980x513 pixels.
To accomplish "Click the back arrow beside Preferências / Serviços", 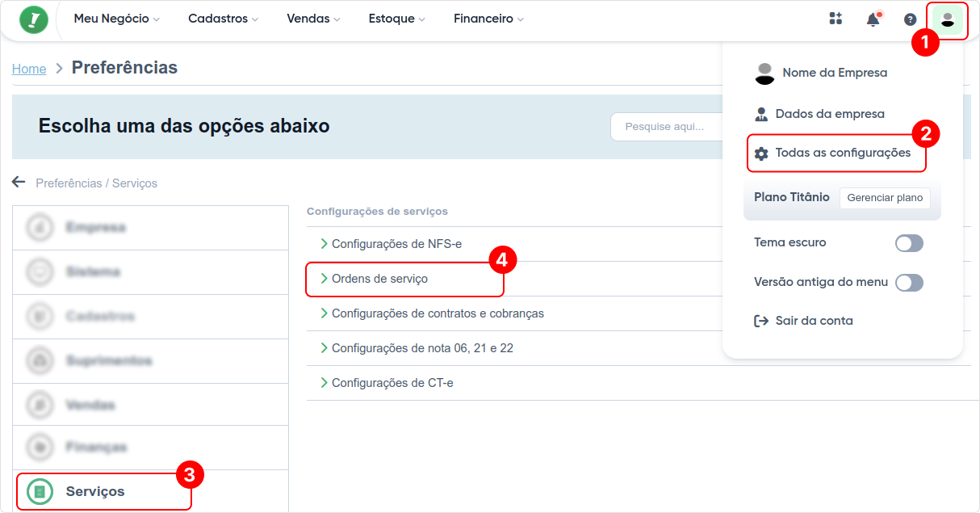I will (x=19, y=182).
